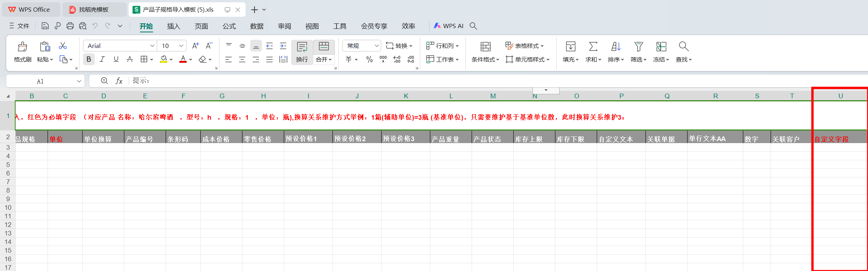Image resolution: width=868 pixels, height=271 pixels.
Task: Toggle Bold formatting
Action: point(89,59)
